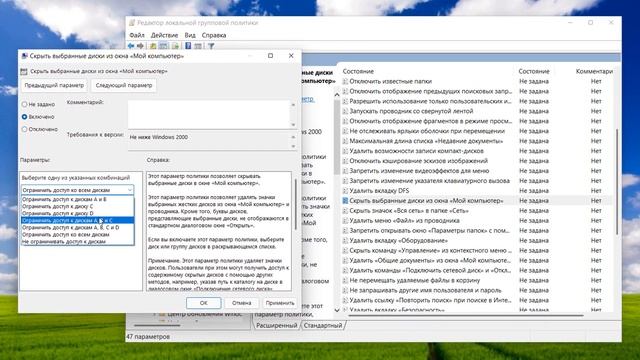
Task: Choose «Ограничить доступ к диску C» option
Action: [x=78, y=207]
